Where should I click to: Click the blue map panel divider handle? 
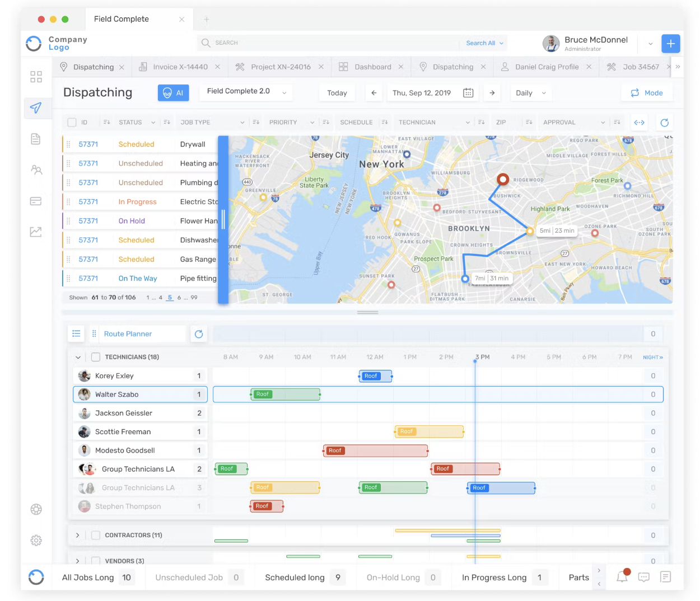click(x=223, y=219)
